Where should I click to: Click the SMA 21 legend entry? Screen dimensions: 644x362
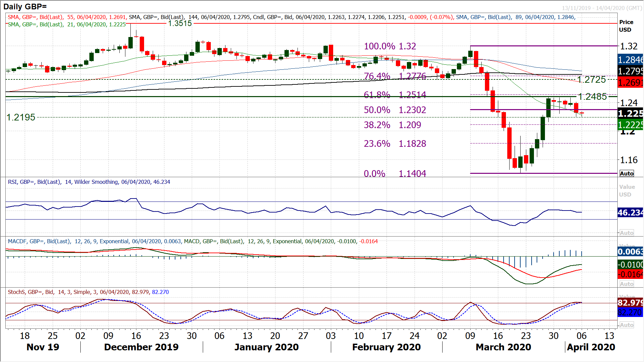click(x=67, y=24)
